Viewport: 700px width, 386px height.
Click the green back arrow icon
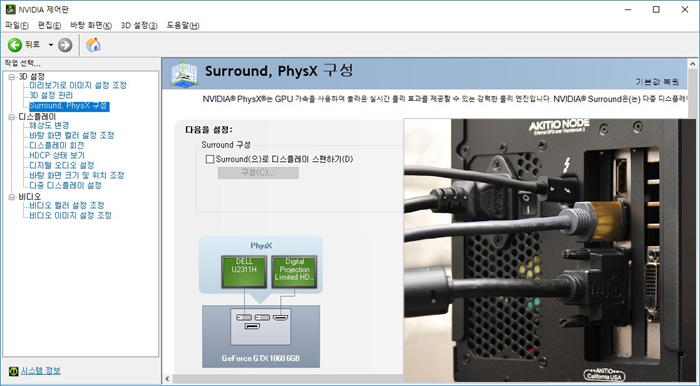click(15, 45)
